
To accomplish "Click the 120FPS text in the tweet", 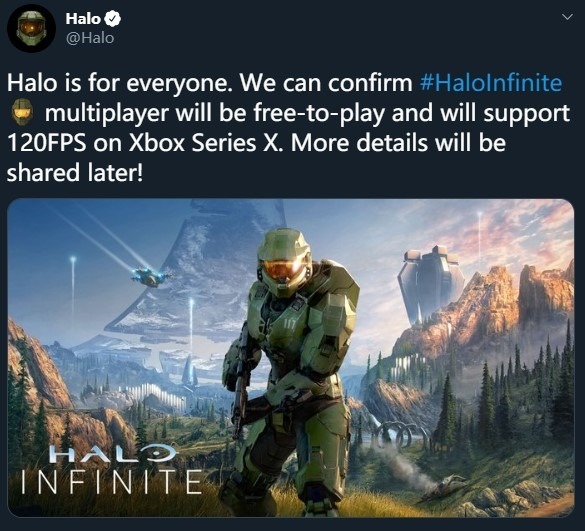I will tap(46, 143).
